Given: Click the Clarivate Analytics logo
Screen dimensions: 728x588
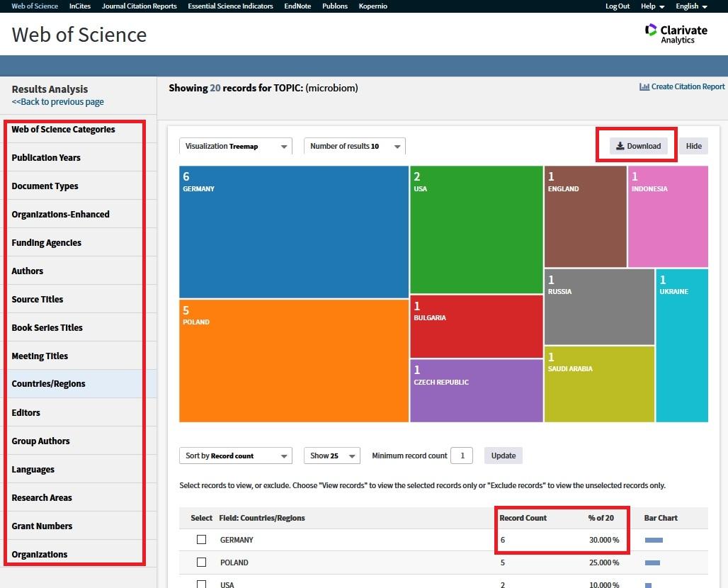Looking at the screenshot, I should pos(676,33).
